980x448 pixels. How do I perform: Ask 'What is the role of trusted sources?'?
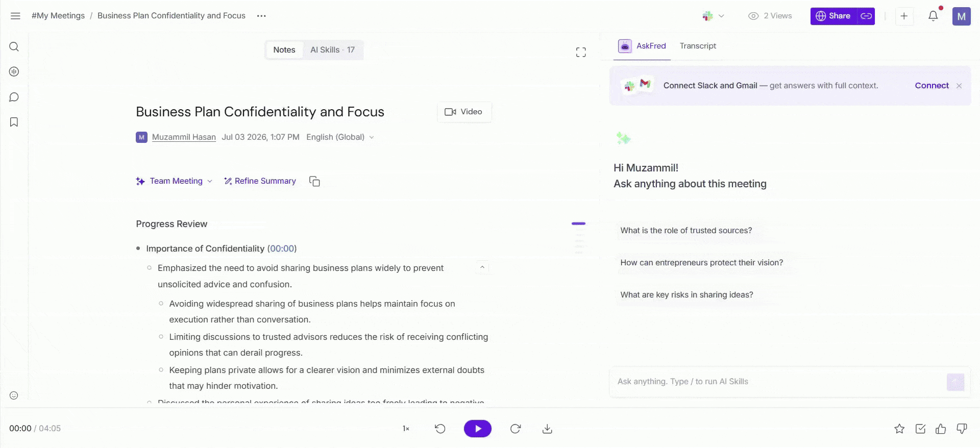point(686,231)
